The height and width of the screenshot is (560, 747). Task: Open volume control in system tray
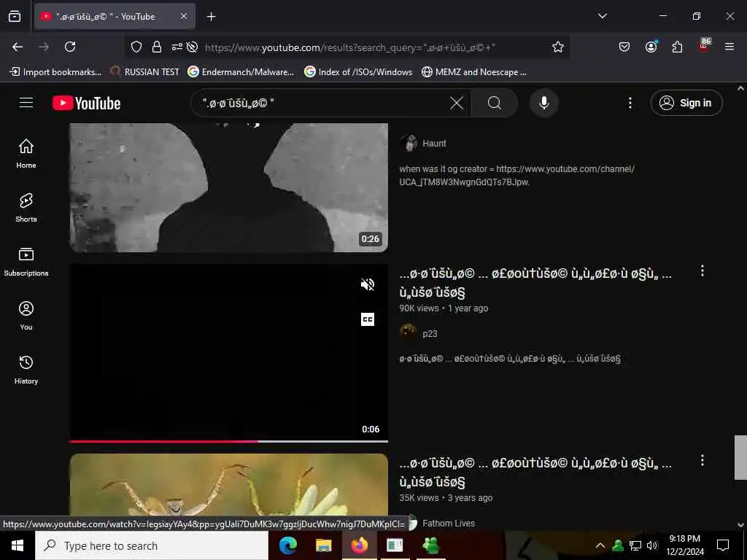click(652, 545)
